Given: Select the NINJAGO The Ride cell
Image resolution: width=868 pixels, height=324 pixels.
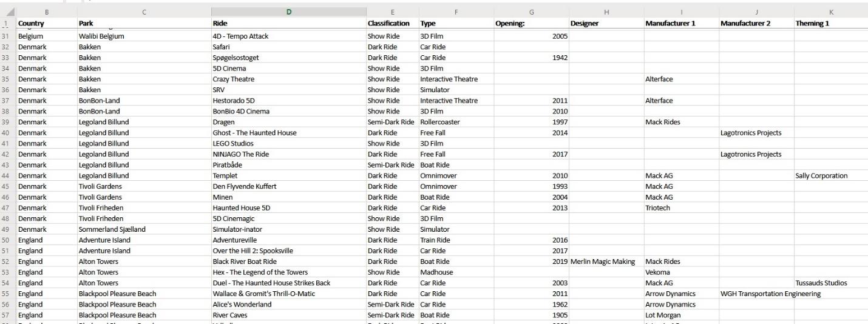Looking at the screenshot, I should click(289, 154).
